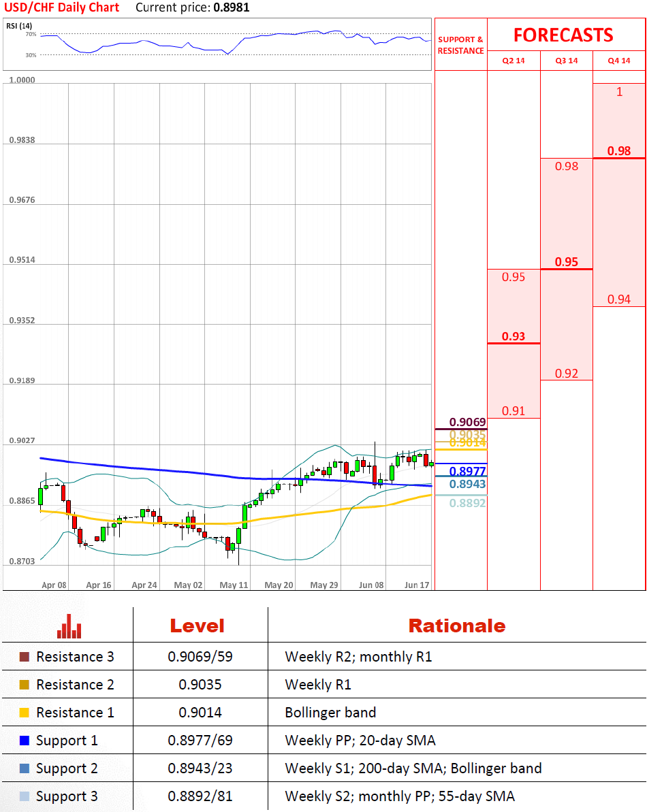
Task: Click the 0.8977 support level marker
Action: (x=467, y=471)
